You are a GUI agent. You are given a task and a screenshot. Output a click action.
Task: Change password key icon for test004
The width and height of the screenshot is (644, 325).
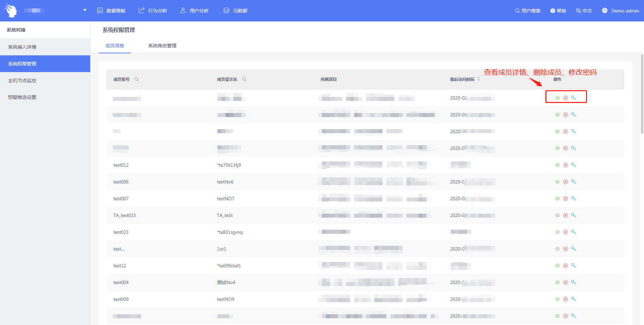point(574,282)
